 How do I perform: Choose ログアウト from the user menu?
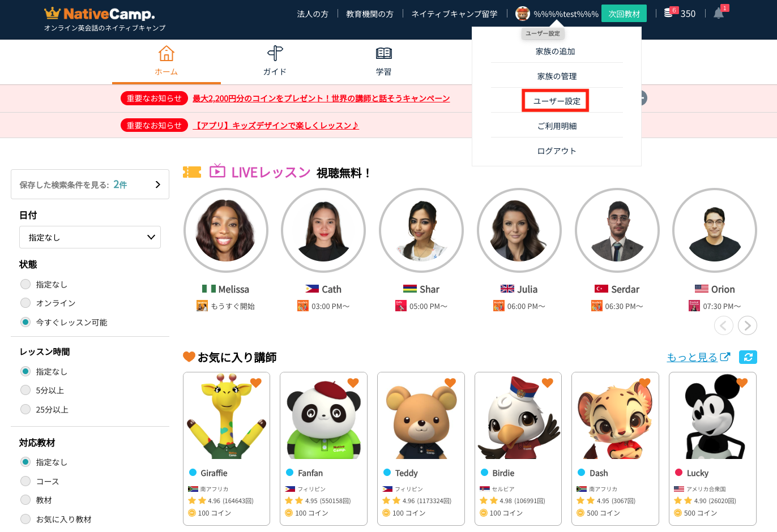(556, 151)
